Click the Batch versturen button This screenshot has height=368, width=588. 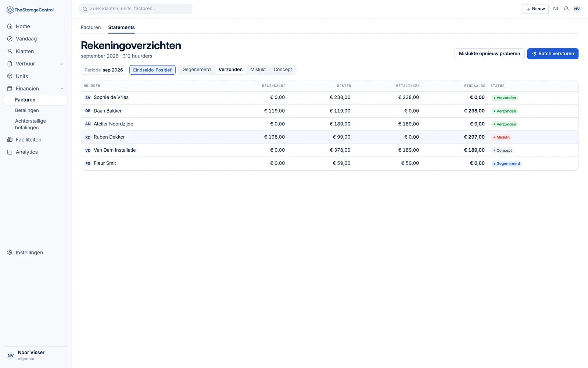click(x=553, y=54)
